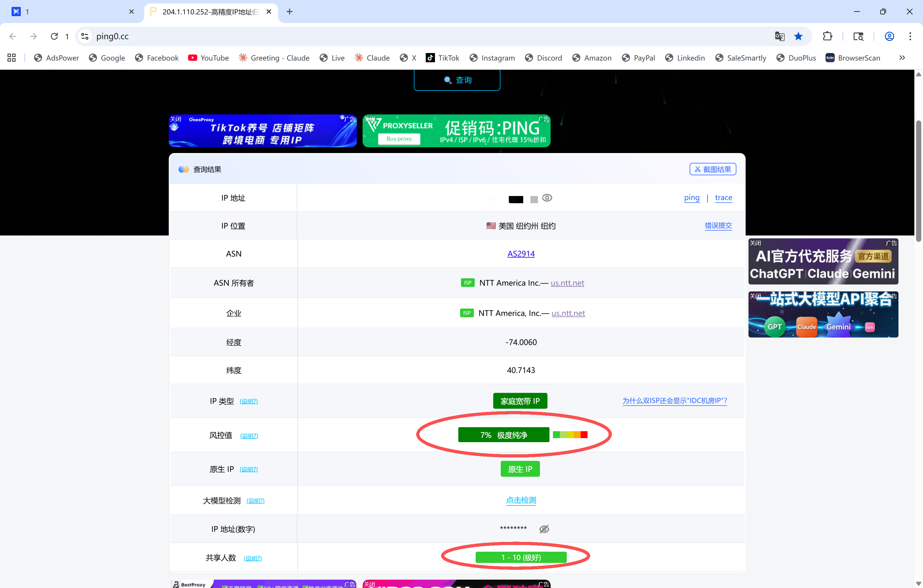This screenshot has width=923, height=588.
Task: Toggle the eye icon next to IP address
Action: 547,198
